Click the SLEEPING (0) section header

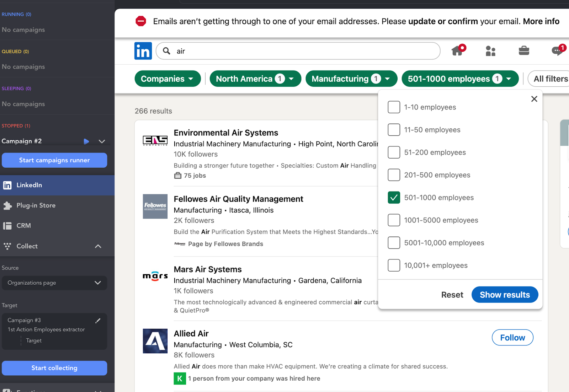(x=16, y=88)
